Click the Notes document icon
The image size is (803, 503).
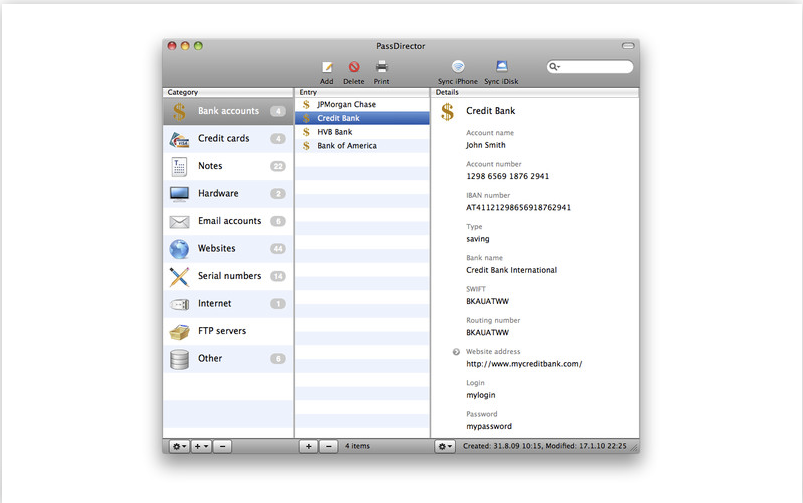179,166
